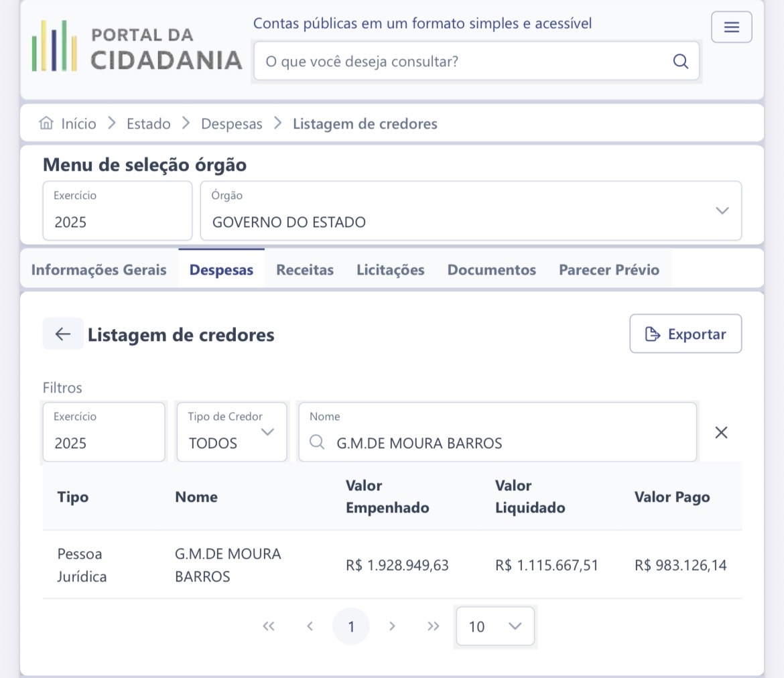Switch to the Licitações tab

tap(390, 270)
